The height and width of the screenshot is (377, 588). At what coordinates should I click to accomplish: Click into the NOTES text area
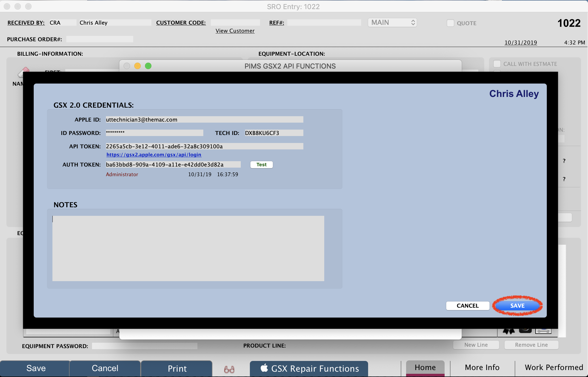188,248
